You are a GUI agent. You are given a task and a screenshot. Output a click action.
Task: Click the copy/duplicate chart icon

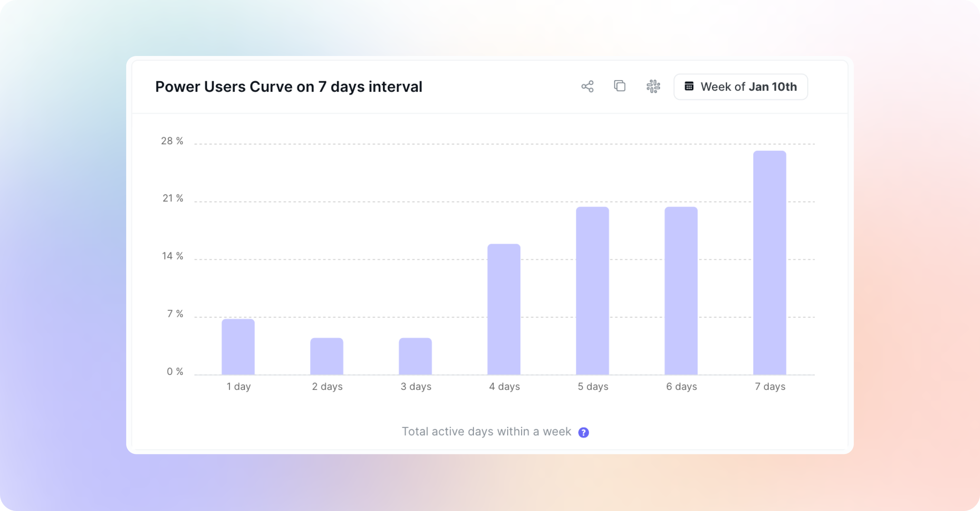[x=620, y=86]
